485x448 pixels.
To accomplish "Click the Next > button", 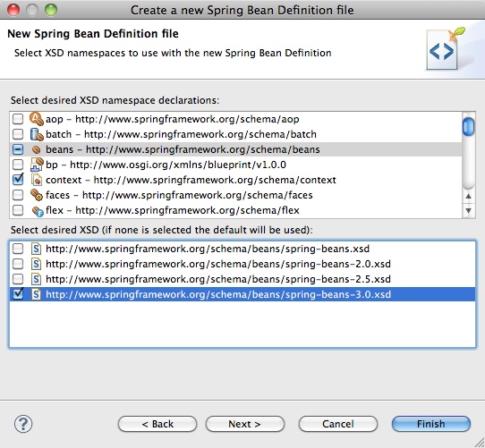I will (245, 424).
